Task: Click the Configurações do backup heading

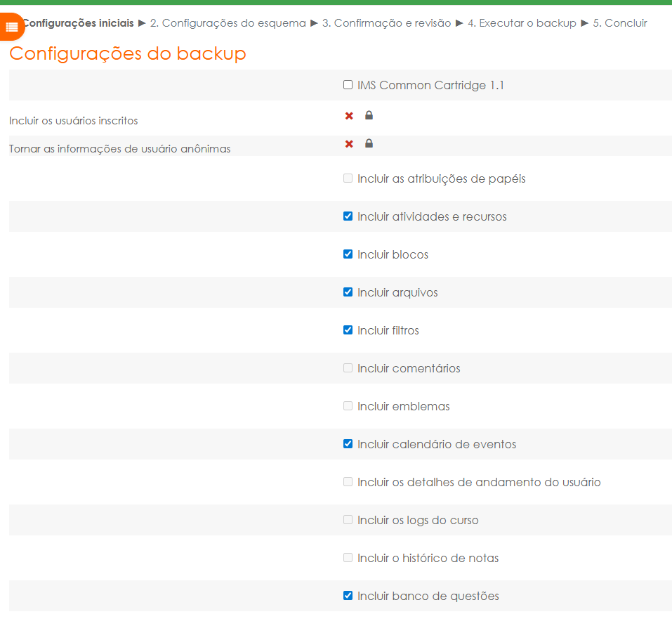Action: (128, 53)
